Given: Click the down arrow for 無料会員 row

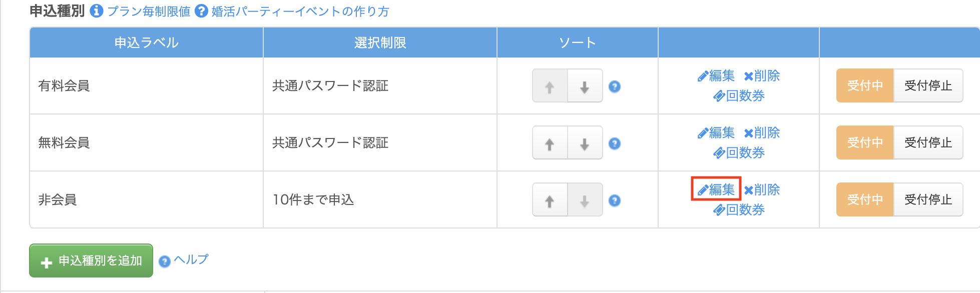Looking at the screenshot, I should coord(585,143).
